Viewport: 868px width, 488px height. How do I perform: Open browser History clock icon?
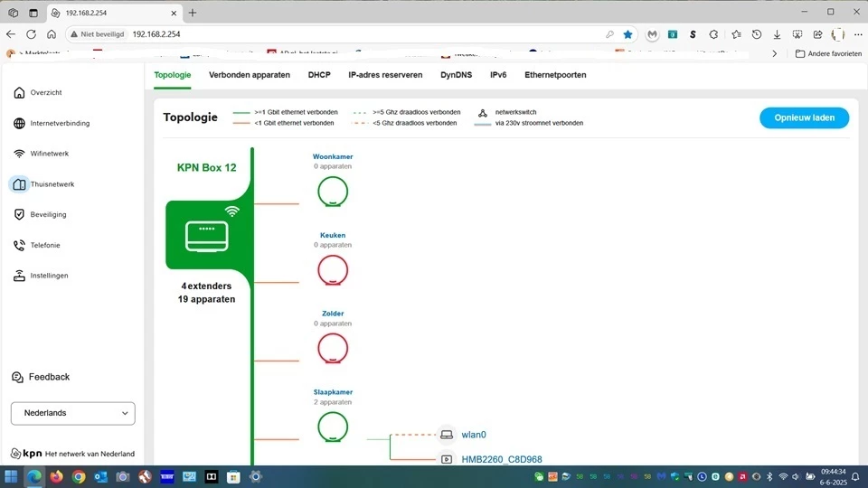pyautogui.click(x=757, y=34)
